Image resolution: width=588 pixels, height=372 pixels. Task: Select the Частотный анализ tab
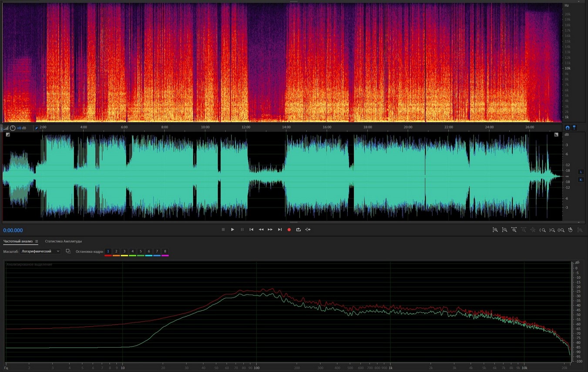click(x=18, y=241)
